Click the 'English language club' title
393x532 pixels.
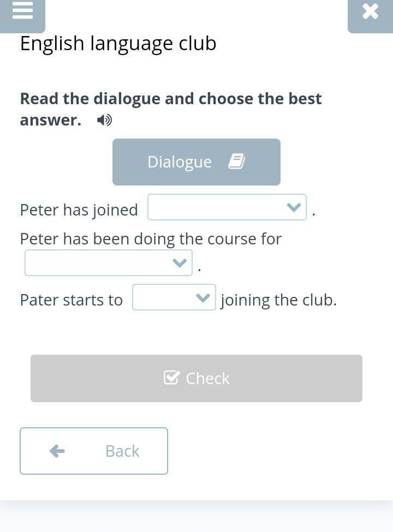point(118,44)
